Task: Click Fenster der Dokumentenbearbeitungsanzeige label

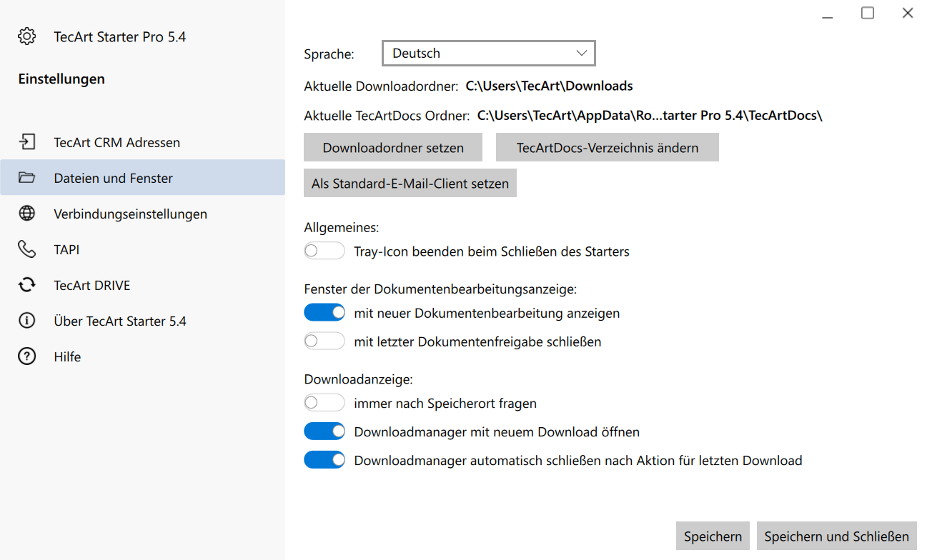Action: pos(440,289)
